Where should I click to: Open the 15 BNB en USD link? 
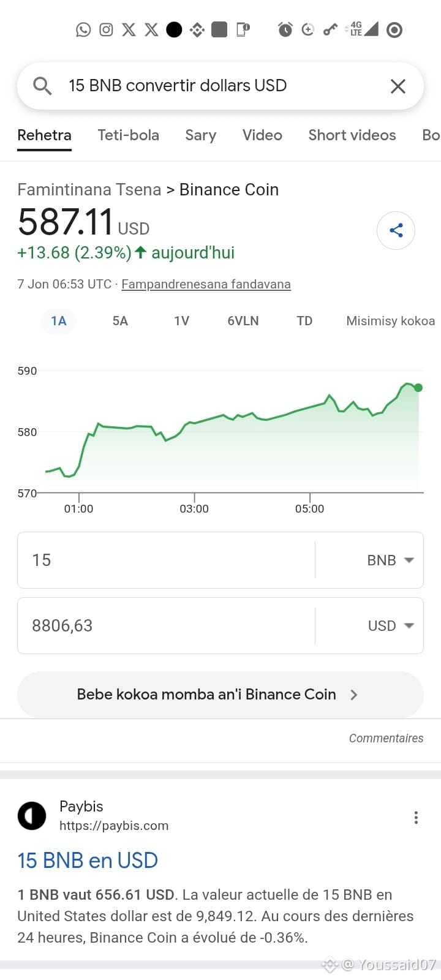88,861
